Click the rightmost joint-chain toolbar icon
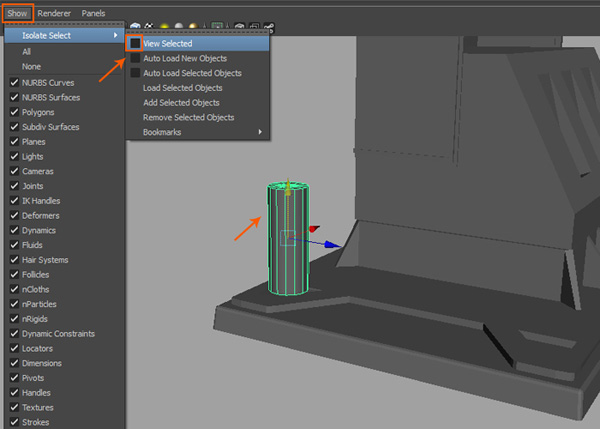600x429 pixels. tap(269, 27)
